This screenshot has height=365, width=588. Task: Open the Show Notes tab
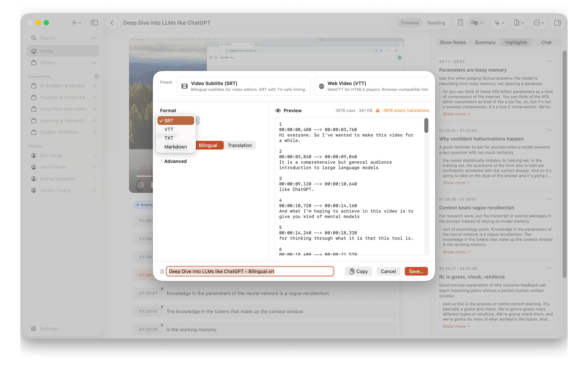[453, 42]
